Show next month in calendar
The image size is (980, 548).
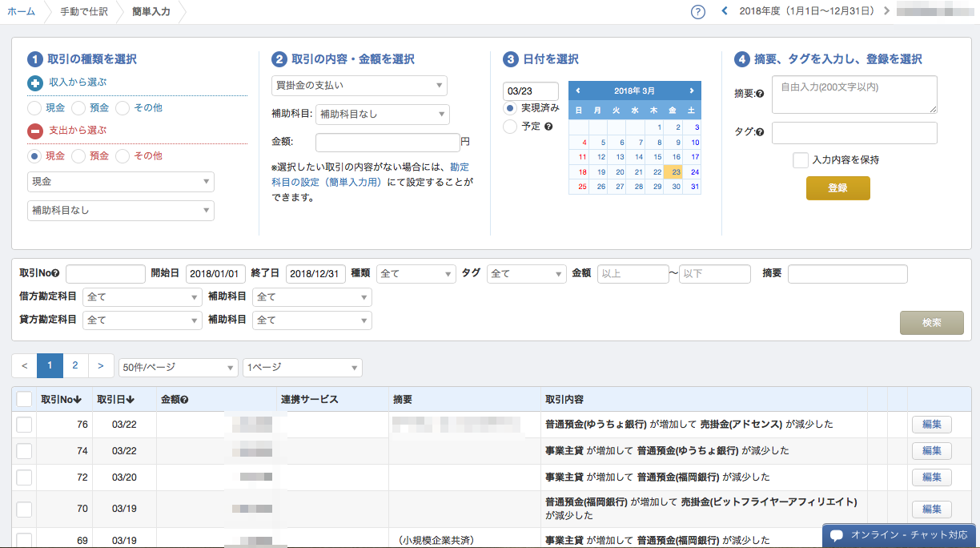pyautogui.click(x=692, y=91)
